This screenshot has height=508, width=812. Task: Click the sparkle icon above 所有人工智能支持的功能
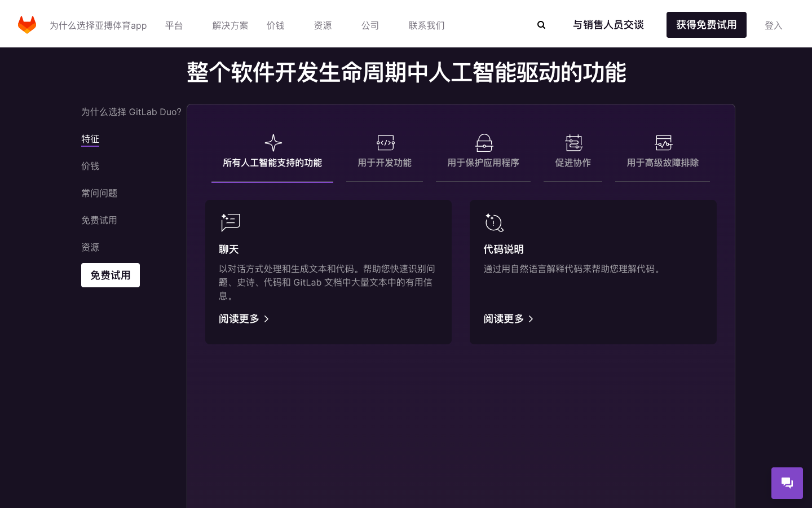pos(273,143)
